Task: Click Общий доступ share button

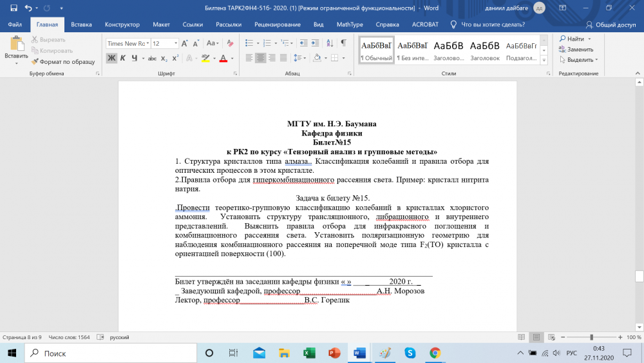Action: coord(611,25)
